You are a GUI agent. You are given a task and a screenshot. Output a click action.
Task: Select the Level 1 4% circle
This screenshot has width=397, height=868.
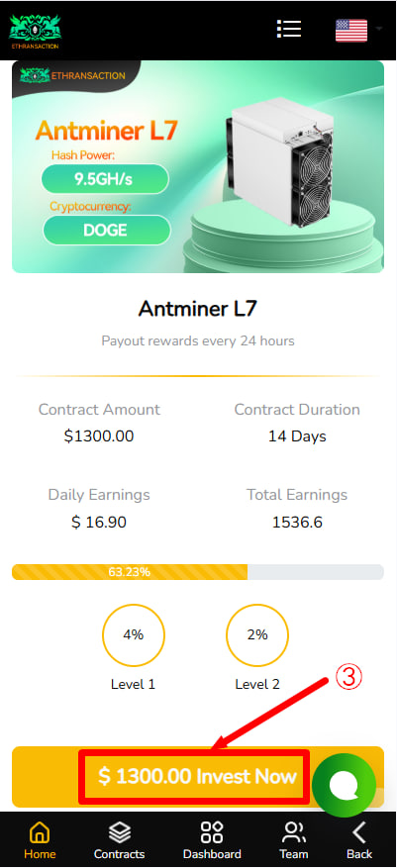[x=134, y=635]
